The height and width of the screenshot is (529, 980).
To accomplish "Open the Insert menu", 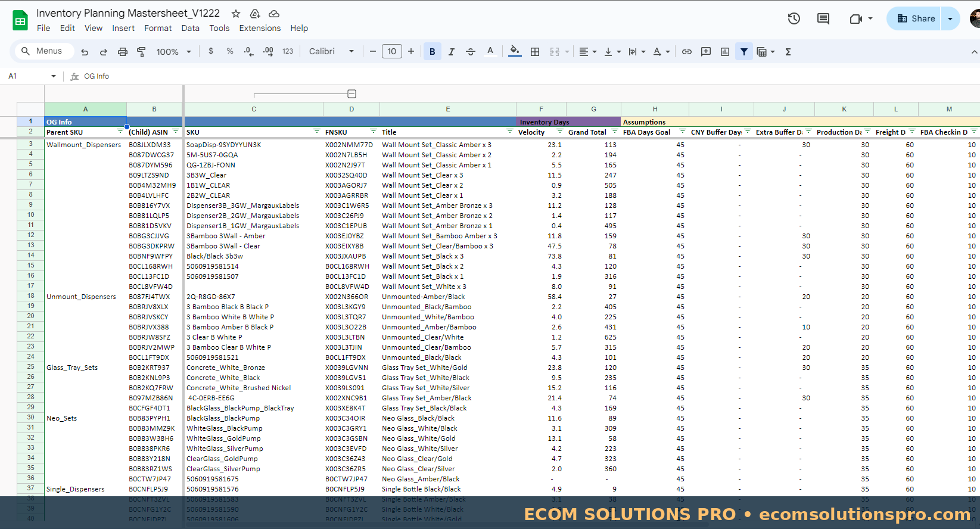I will click(123, 28).
